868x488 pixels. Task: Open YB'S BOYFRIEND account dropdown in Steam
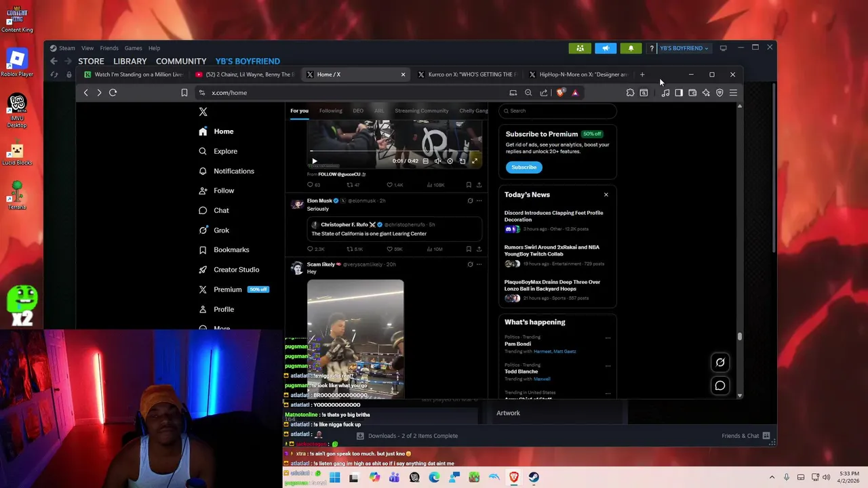coord(684,48)
